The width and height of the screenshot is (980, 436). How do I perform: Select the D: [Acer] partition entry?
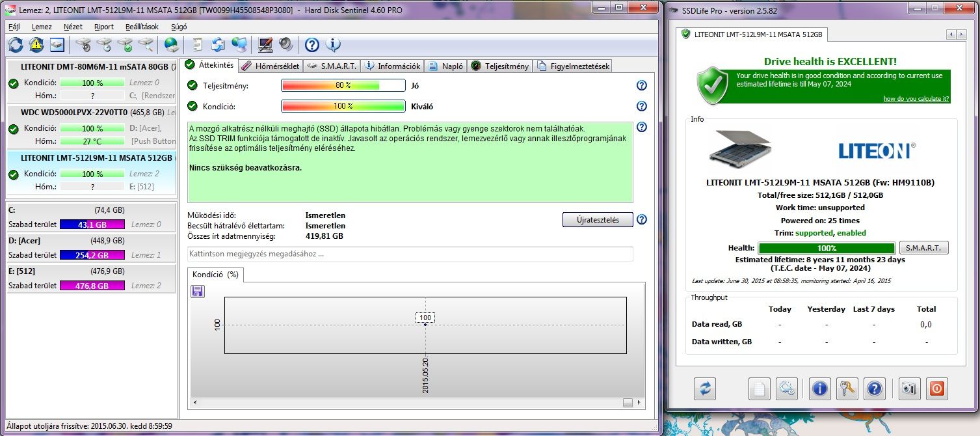[x=91, y=248]
